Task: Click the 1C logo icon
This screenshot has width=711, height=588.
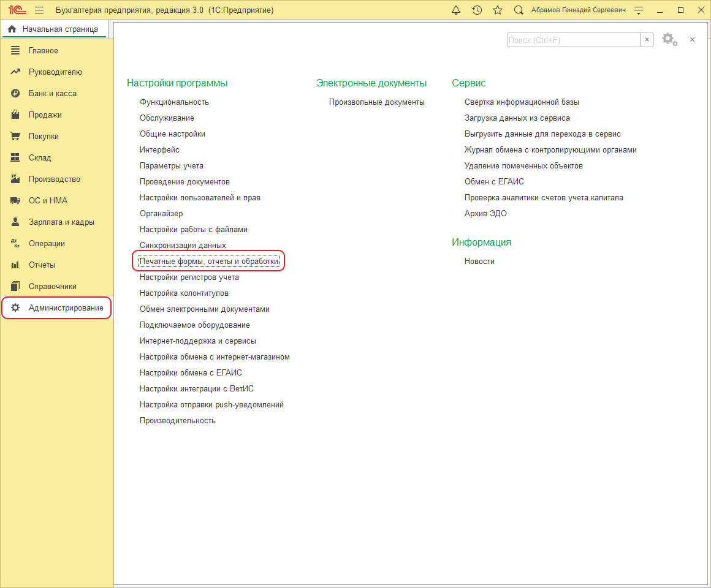Action: coord(17,10)
